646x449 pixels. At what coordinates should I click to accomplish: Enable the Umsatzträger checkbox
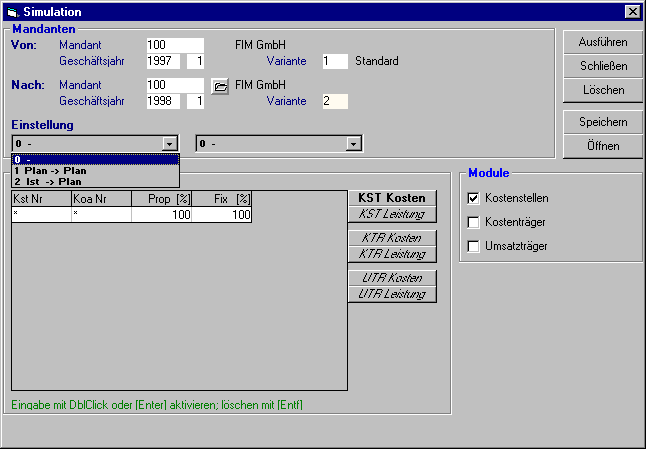click(x=473, y=246)
